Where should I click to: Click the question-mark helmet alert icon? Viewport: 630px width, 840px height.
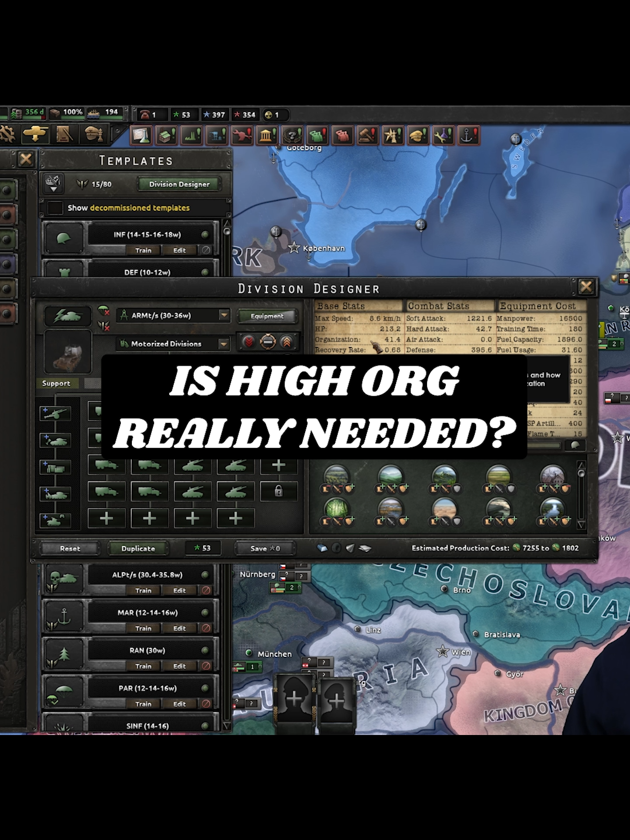(292, 135)
